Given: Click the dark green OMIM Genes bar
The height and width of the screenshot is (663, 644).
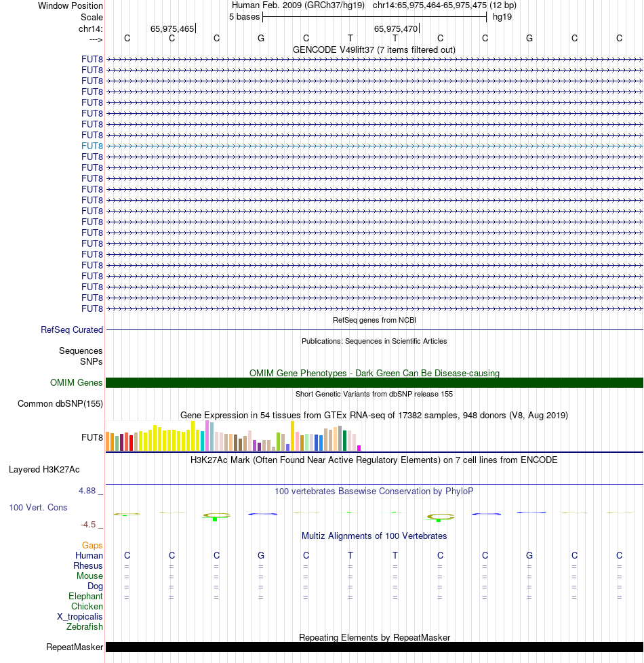Looking at the screenshot, I should click(x=374, y=382).
